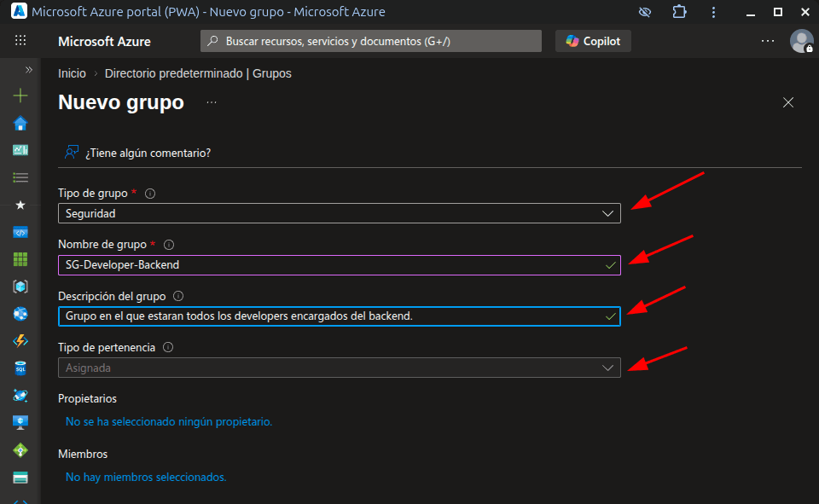Open SQL databases icon in sidebar

click(20, 368)
